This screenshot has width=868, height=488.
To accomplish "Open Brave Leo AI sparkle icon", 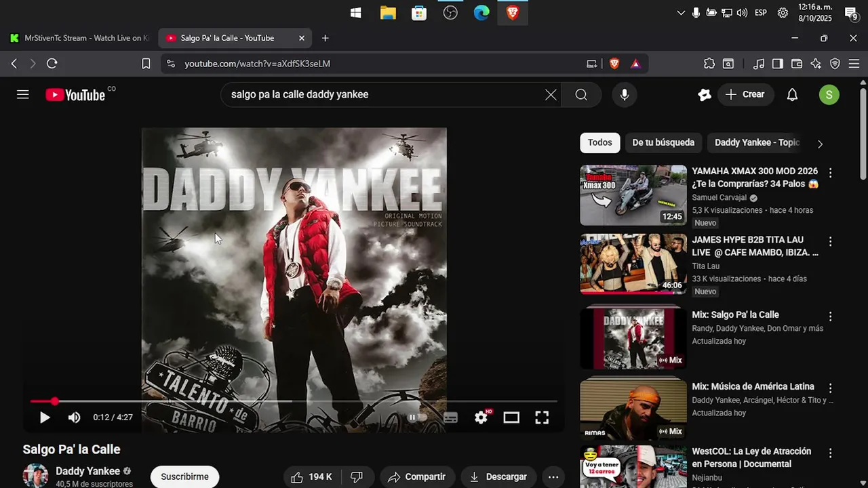I will [816, 64].
